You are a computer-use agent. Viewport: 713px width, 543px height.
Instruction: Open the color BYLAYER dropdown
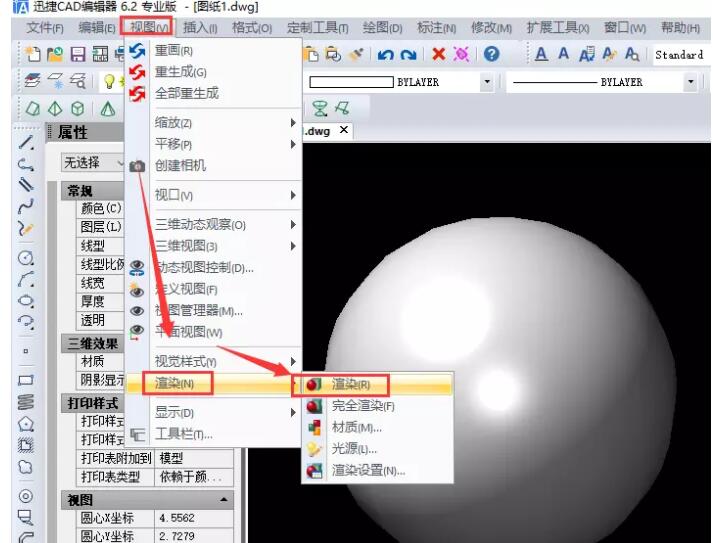coord(487,82)
